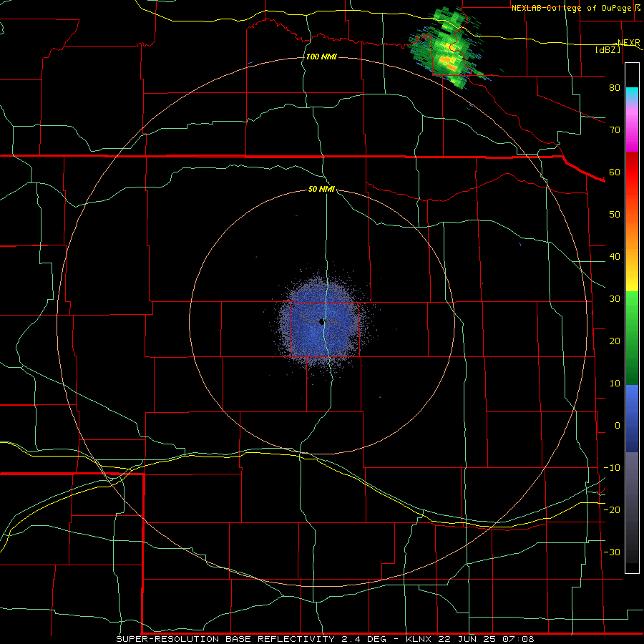Click the blue ground clutter around the radar

[x=323, y=323]
